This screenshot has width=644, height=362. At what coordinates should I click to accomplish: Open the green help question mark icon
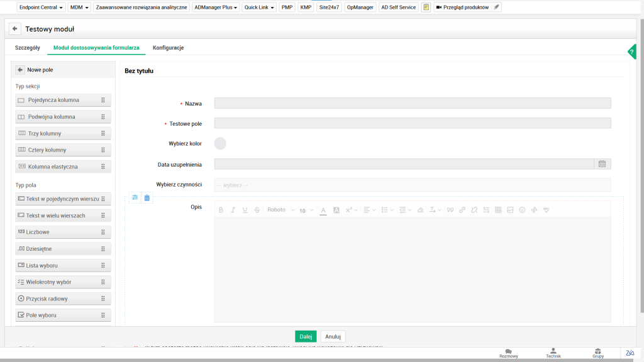(x=632, y=52)
